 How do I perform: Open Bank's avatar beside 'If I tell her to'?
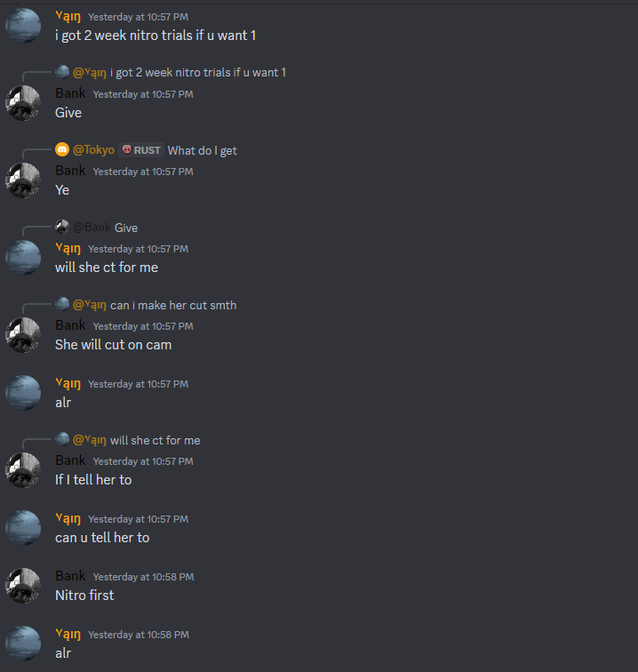click(x=23, y=469)
